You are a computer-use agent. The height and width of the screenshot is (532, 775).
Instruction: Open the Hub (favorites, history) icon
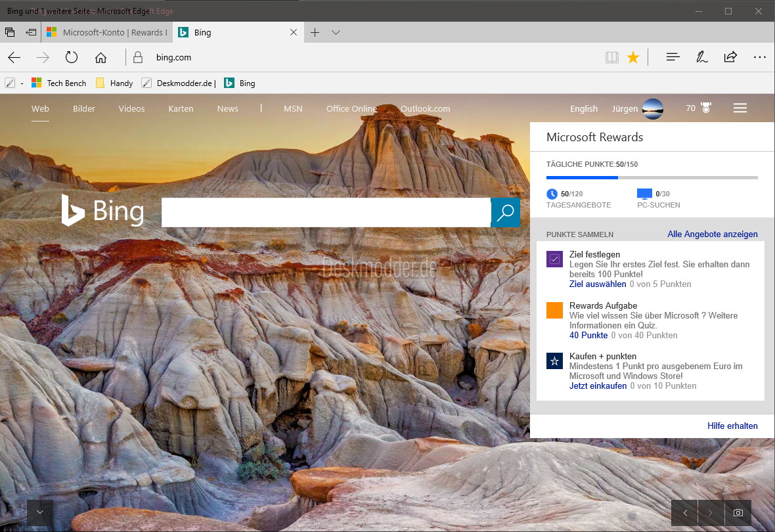point(673,57)
